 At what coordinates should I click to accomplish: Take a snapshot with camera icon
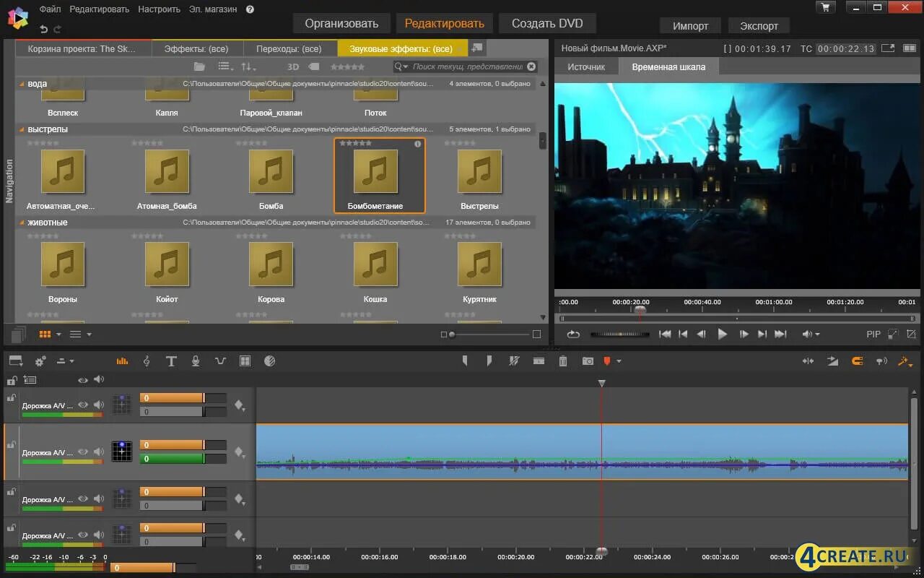[x=588, y=361]
